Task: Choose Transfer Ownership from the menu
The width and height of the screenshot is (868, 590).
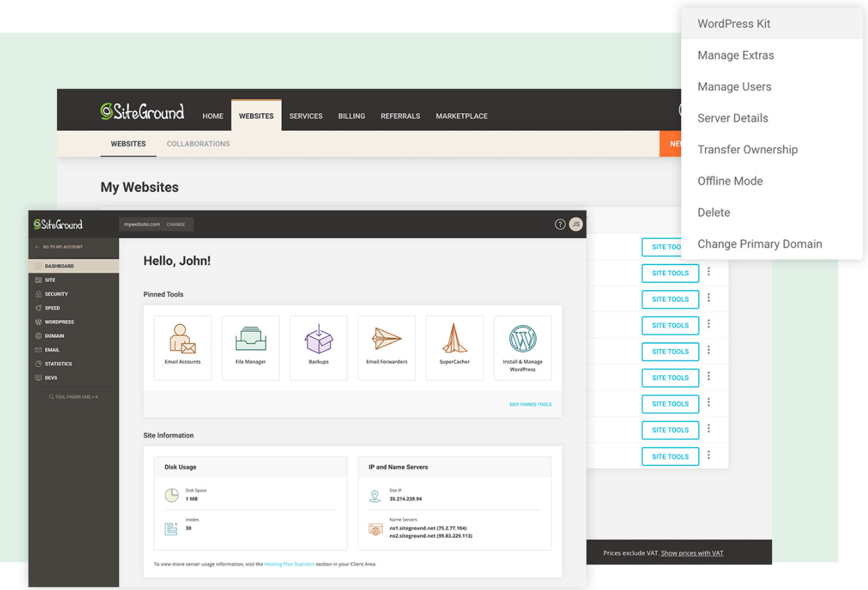Action: click(772, 149)
